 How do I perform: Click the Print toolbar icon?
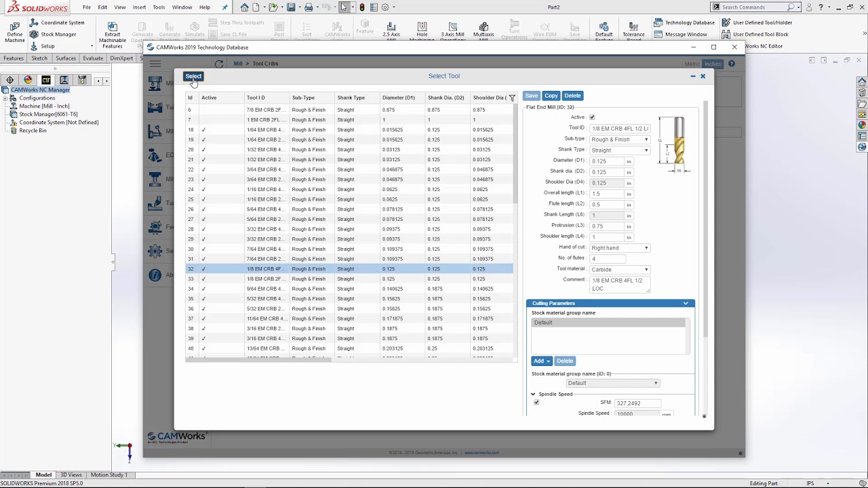pyautogui.click(x=309, y=7)
